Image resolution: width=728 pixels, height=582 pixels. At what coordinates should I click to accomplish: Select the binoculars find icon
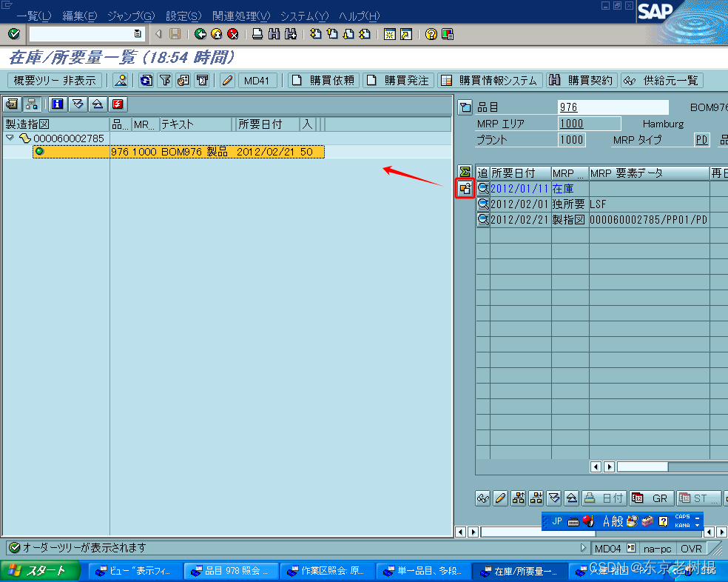[x=275, y=33]
